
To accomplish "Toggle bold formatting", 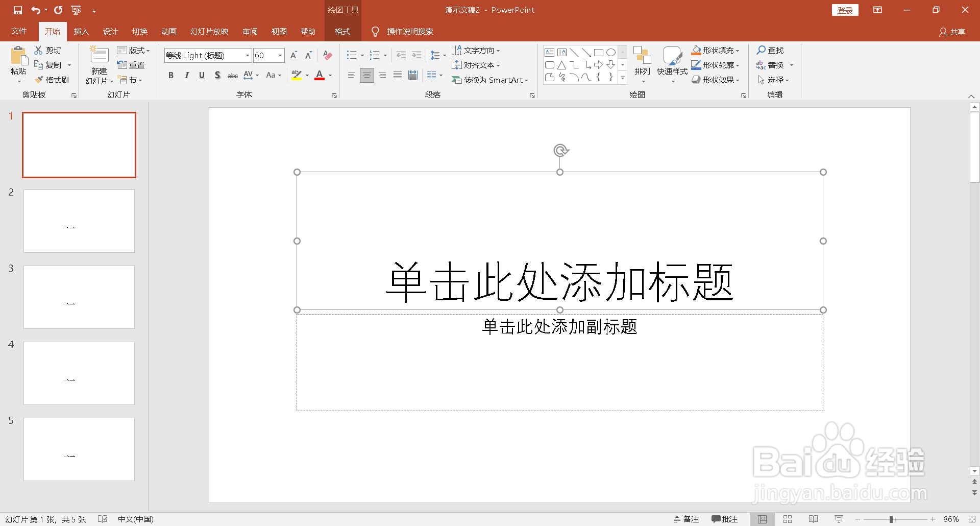I will [x=171, y=75].
